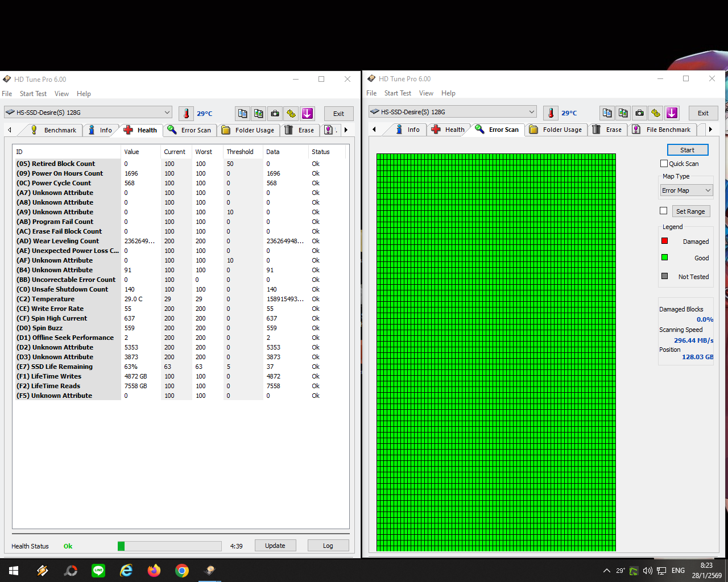The image size is (728, 582).
Task: Click purple down-arrow icon in right window
Action: coord(672,113)
